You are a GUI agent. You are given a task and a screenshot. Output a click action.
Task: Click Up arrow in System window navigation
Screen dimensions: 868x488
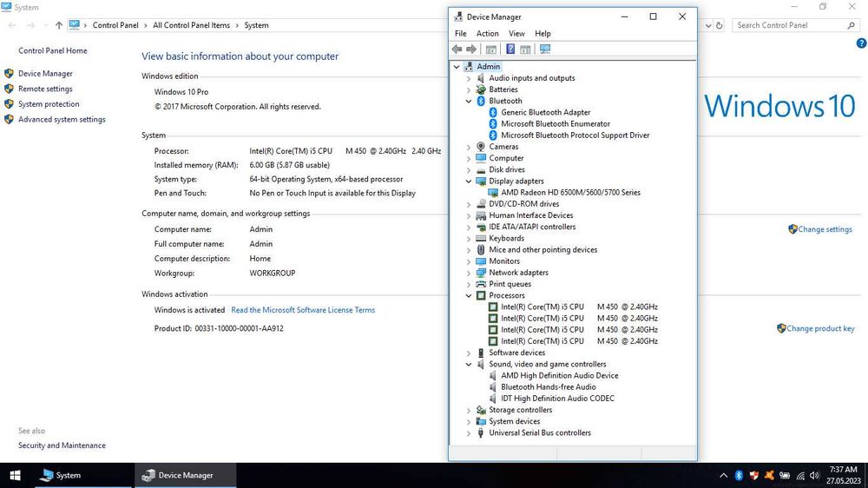[x=59, y=25]
